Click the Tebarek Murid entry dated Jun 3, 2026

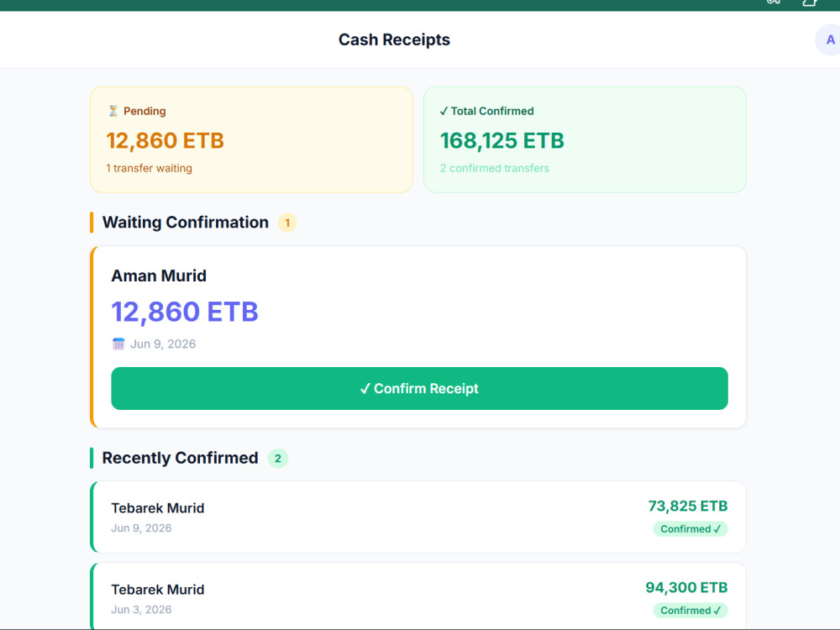tap(418, 596)
